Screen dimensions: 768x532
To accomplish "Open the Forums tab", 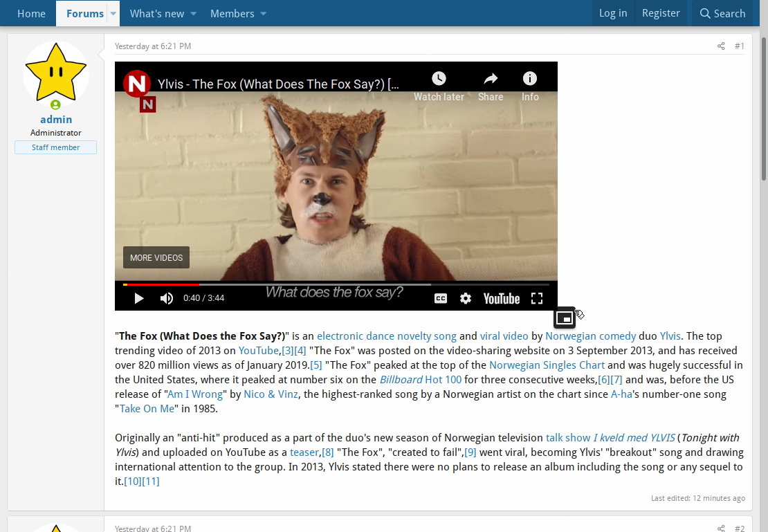I will 84,13.
